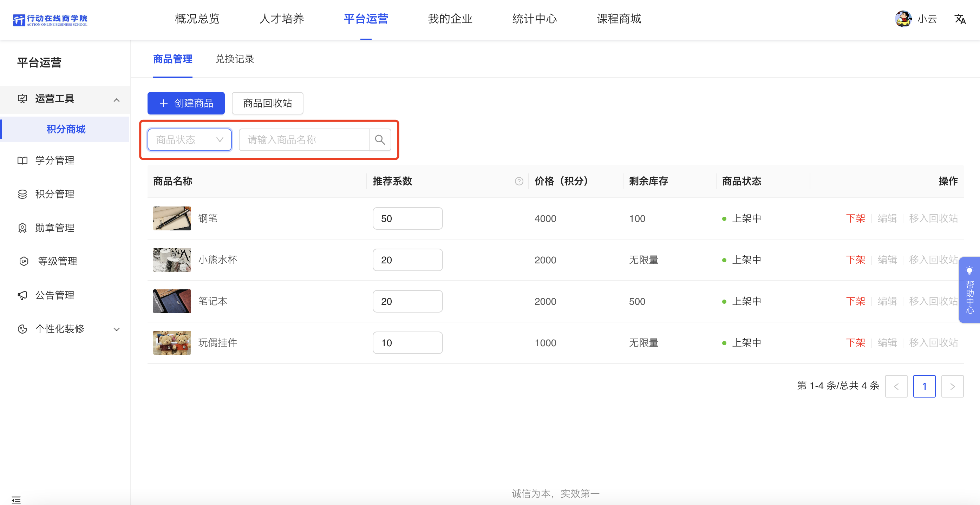Click the 勋章管理 medal icon
Image resolution: width=980 pixels, height=505 pixels.
(x=22, y=228)
